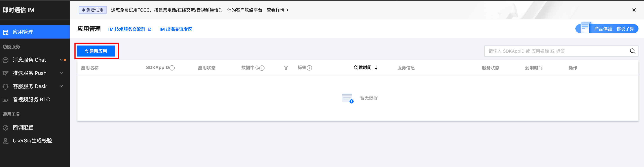Click the 创建新应用 button
The image size is (644, 167).
click(96, 51)
